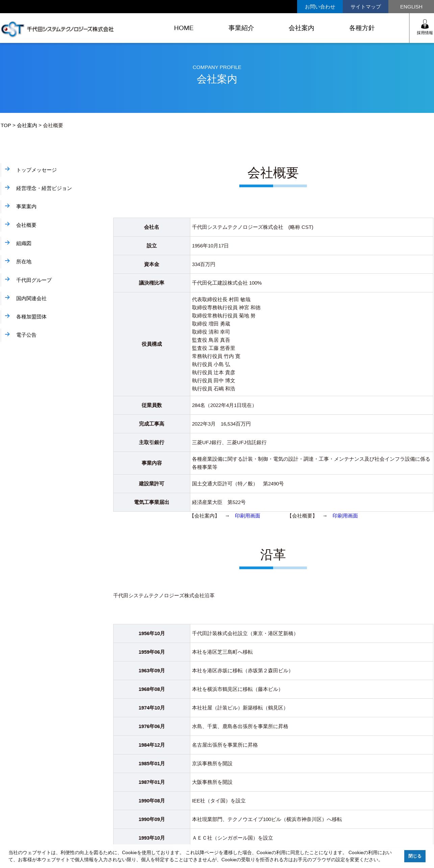Image resolution: width=434 pixels, height=868 pixels.
Task: Open 所在地 sidebar link
Action: [24, 262]
